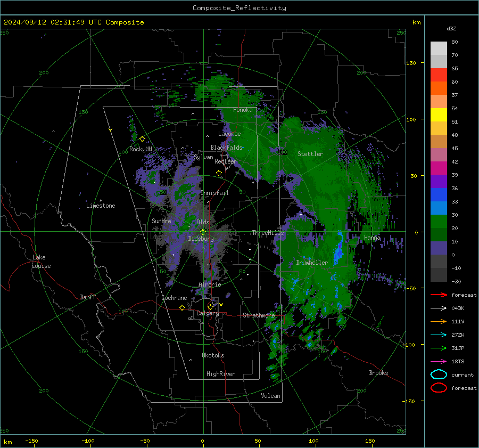Viewport: 479px width, 448px height.
Task: Click the Blackfalds label
Action: point(226,148)
